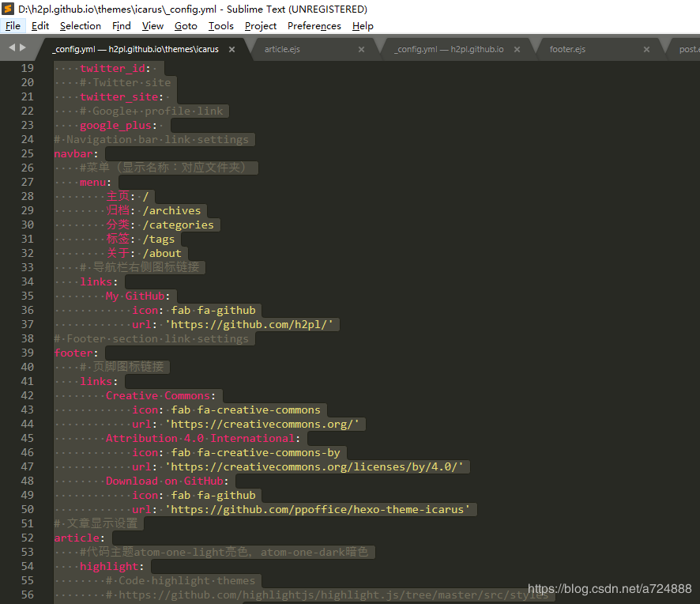Click the 'links:' key on line 34
This screenshot has width=700, height=604.
click(x=99, y=282)
